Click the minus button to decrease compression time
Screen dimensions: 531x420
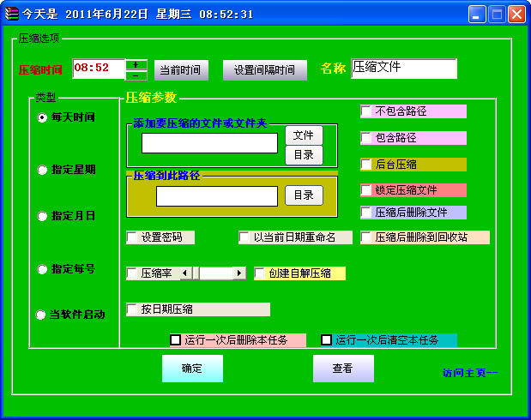(136, 75)
